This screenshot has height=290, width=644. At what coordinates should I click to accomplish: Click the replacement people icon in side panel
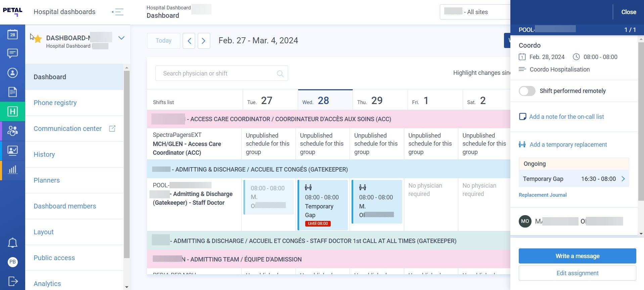pos(522,145)
